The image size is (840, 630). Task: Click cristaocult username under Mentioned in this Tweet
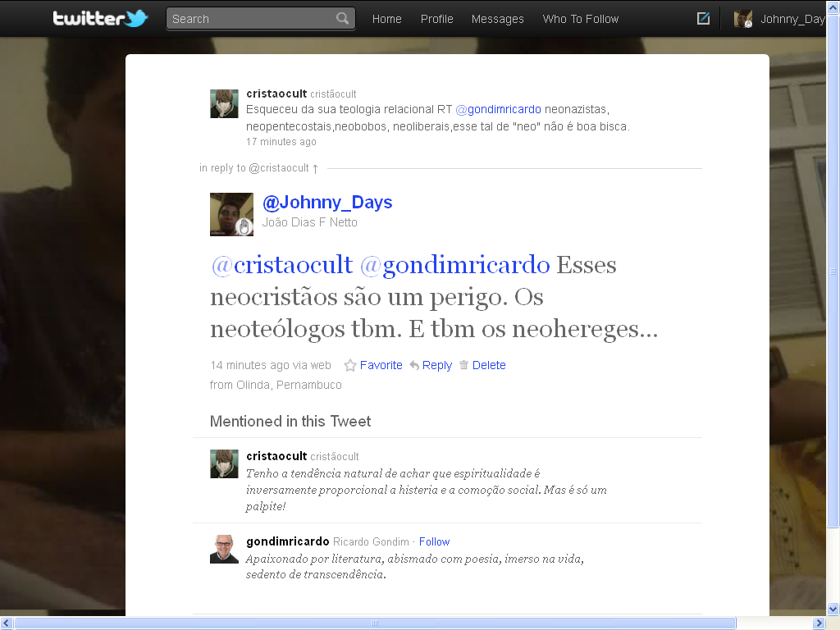click(276, 456)
